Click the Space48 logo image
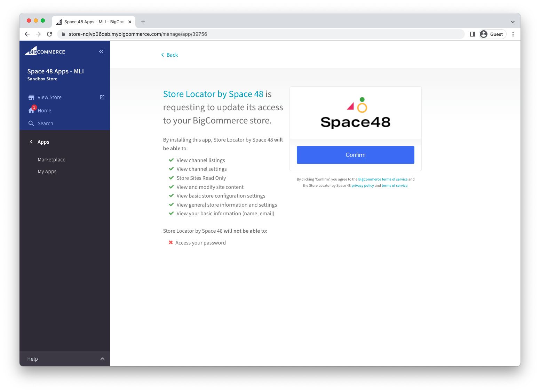 355,113
